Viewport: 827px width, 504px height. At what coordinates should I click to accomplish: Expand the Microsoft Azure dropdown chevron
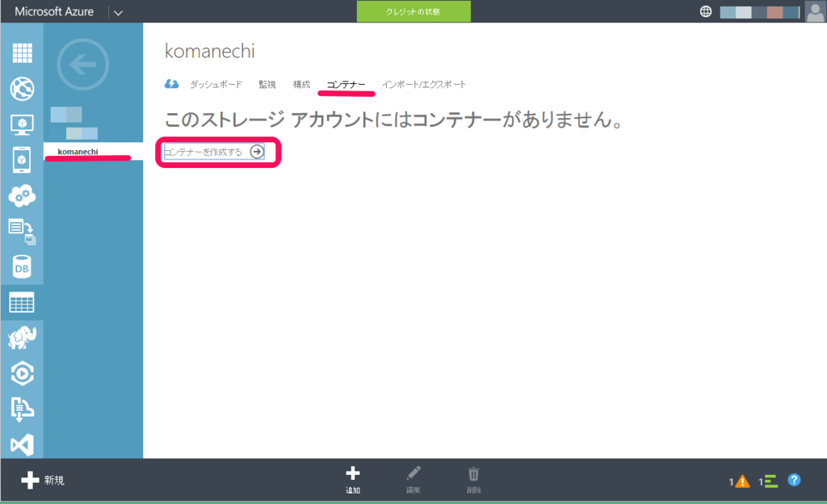click(118, 13)
